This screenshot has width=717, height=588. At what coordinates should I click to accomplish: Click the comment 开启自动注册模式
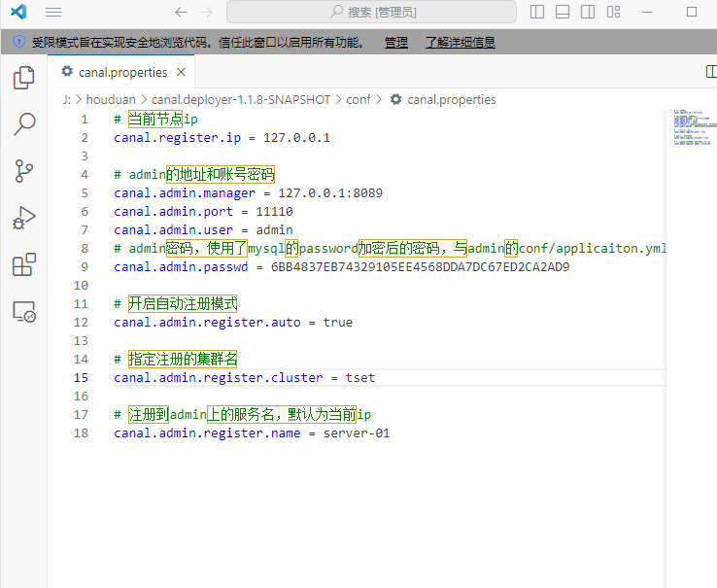pos(183,304)
